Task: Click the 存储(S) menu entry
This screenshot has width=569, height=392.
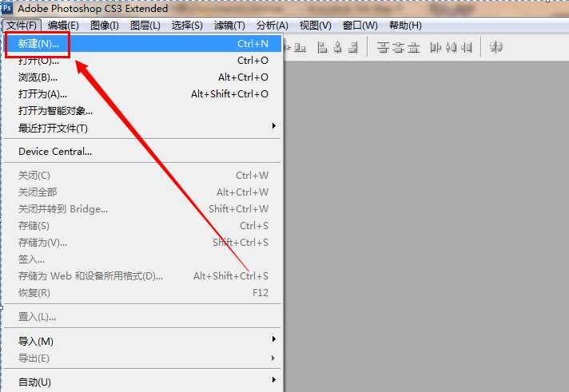Action: [x=143, y=226]
